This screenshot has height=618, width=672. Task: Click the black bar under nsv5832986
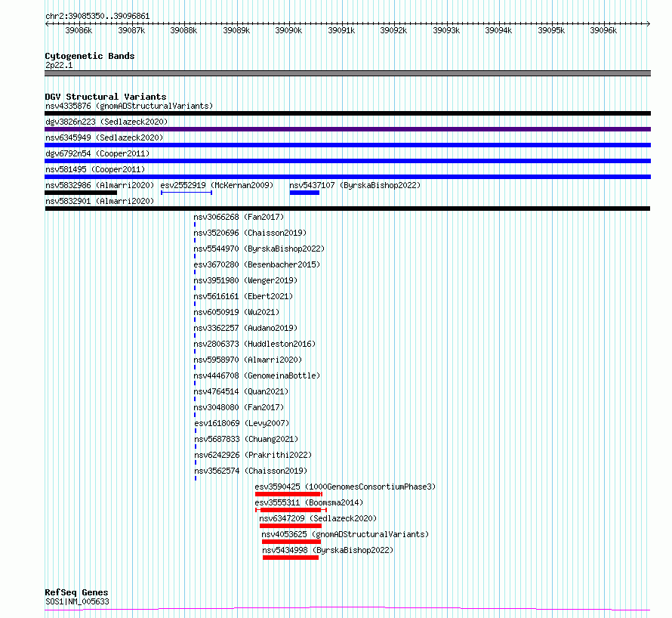point(81,193)
